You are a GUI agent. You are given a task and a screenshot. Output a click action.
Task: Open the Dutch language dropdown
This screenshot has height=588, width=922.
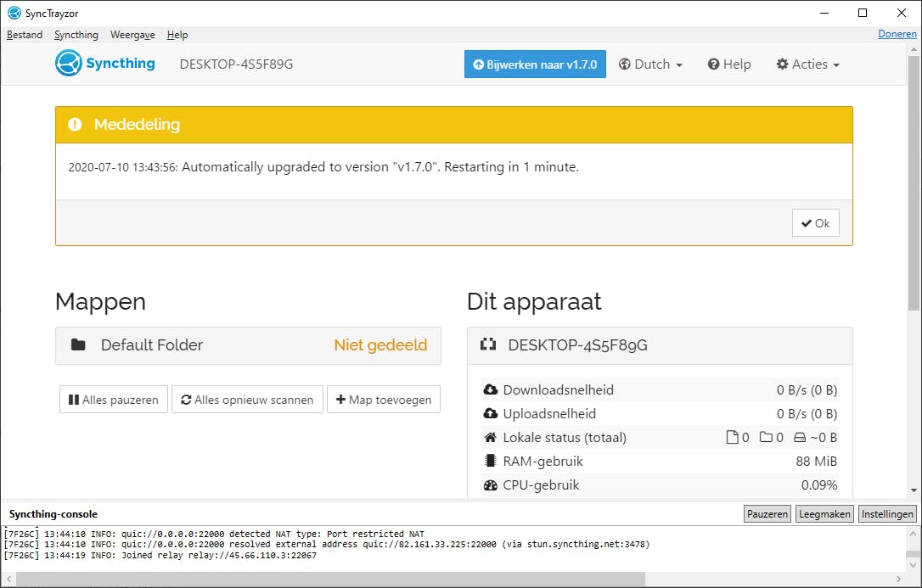650,64
